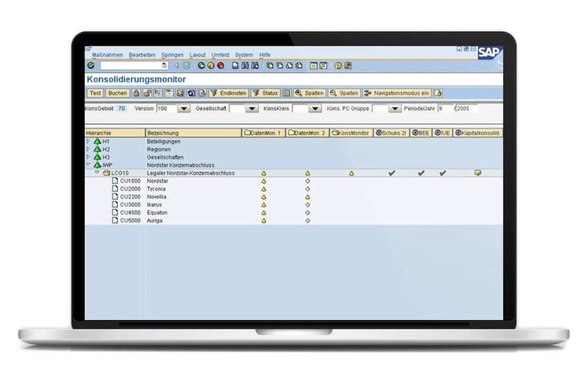Click the green Enter checkmark icon
Screen dimensions: 588x383
tap(90, 66)
